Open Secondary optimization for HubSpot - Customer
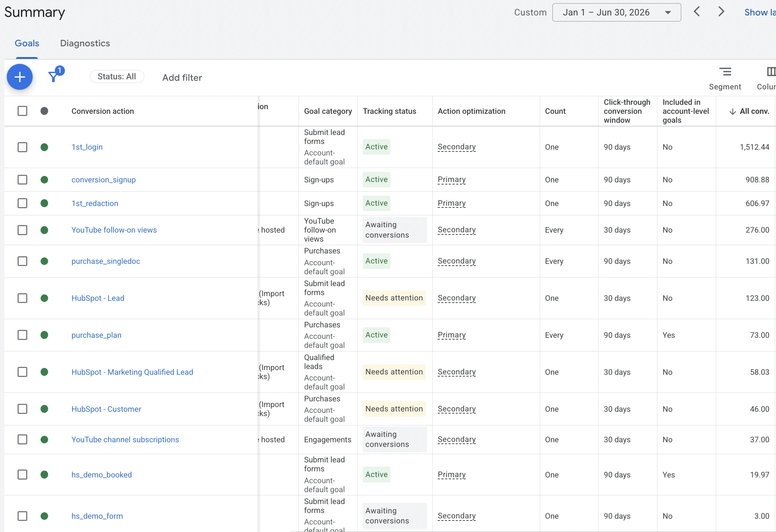The image size is (776, 532). point(457,409)
